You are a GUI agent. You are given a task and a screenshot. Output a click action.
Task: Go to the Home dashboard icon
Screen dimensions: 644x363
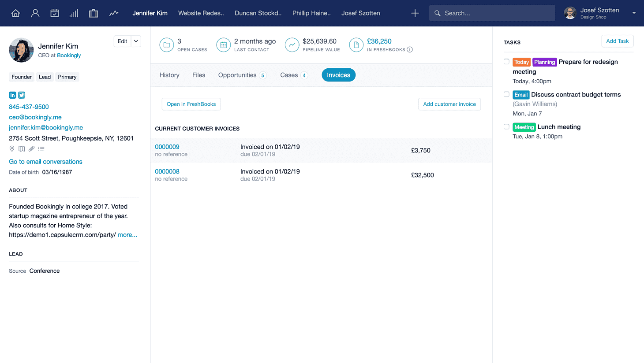pyautogui.click(x=15, y=13)
